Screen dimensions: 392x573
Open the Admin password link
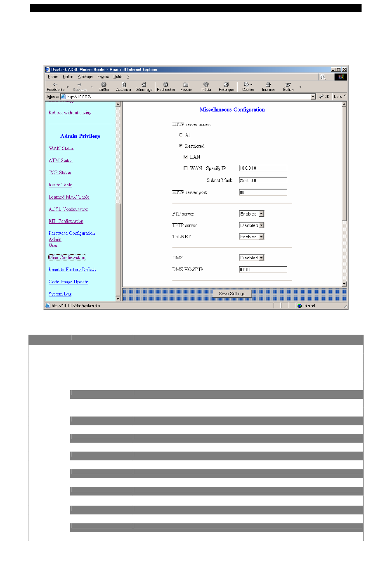click(55, 239)
